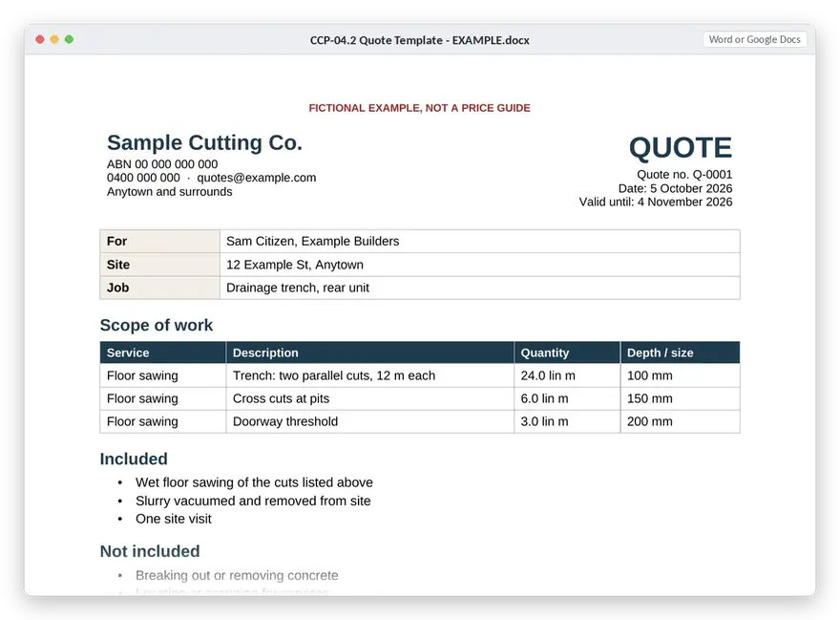This screenshot has height=620, width=840.
Task: Click 'Floor sawing' in the trench row
Action: tap(142, 375)
